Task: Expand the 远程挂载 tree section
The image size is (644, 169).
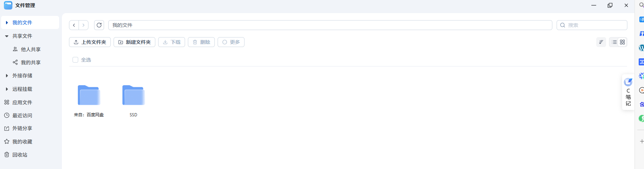Action: pyautogui.click(x=7, y=89)
